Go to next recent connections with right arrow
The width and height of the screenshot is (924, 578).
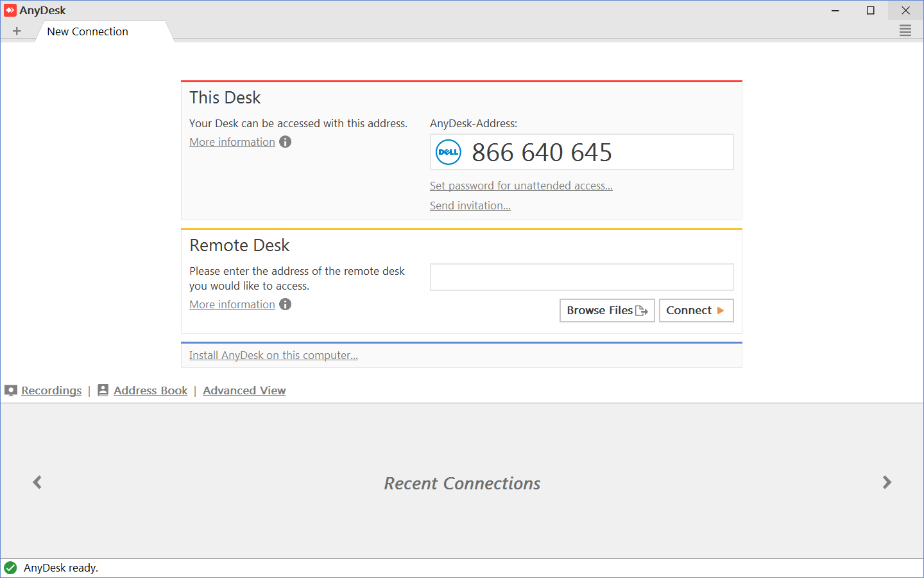click(x=887, y=482)
